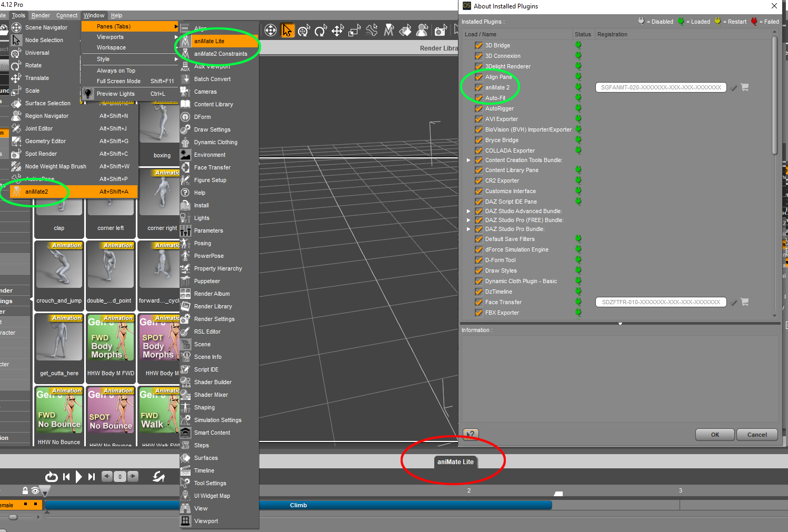
Task: Click the Shaping pane icon
Action: coord(185,407)
